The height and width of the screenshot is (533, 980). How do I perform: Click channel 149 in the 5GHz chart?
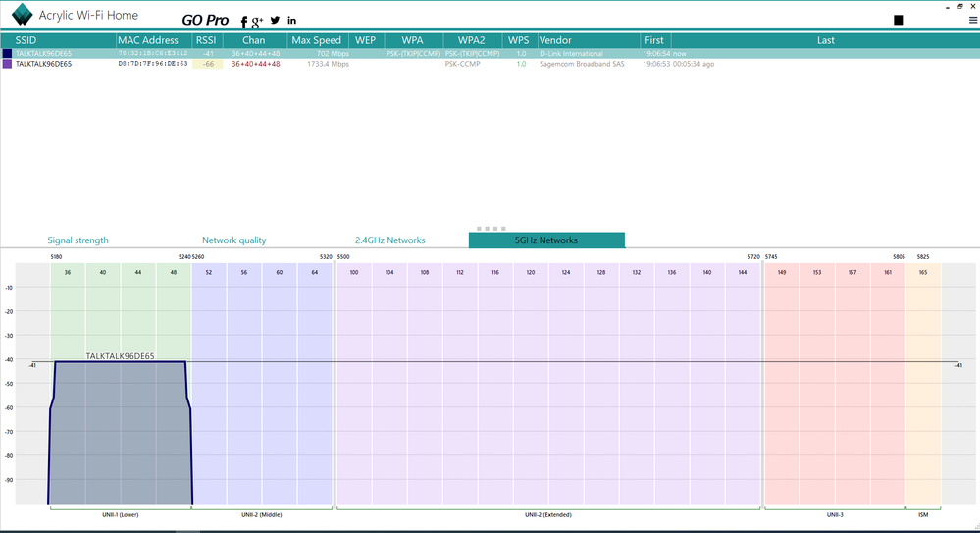click(782, 272)
